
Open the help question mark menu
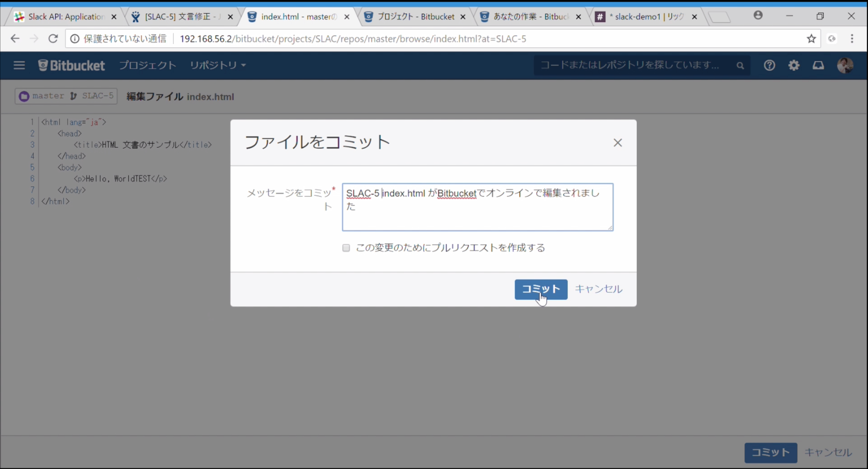[769, 65]
